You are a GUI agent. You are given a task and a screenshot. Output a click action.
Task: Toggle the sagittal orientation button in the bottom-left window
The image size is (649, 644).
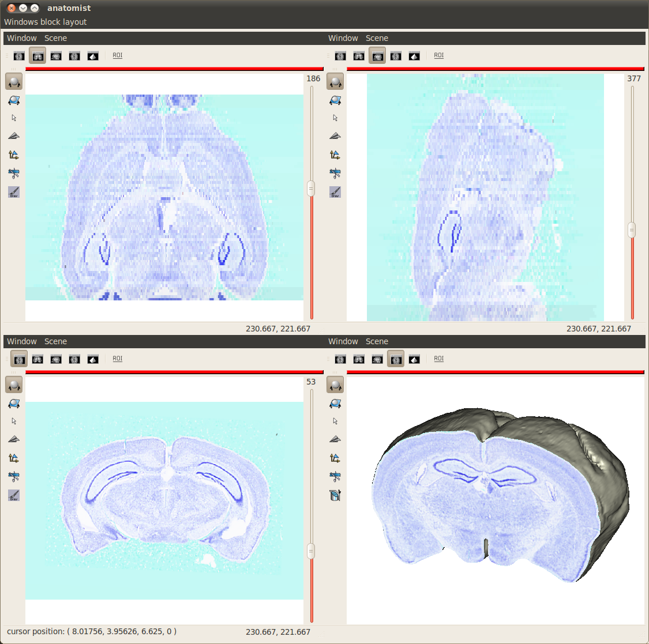pos(56,359)
